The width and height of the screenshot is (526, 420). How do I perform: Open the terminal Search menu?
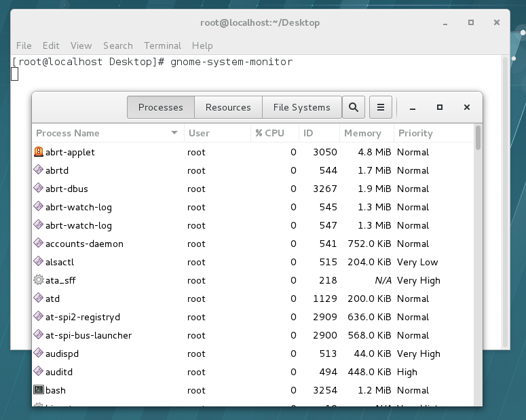click(117, 45)
